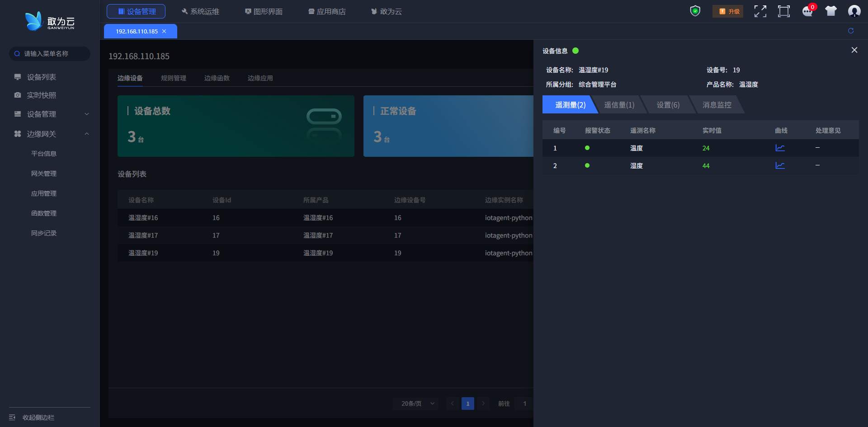This screenshot has width=868, height=427.
Task: Click the 正常设备 summary card
Action: (448, 126)
